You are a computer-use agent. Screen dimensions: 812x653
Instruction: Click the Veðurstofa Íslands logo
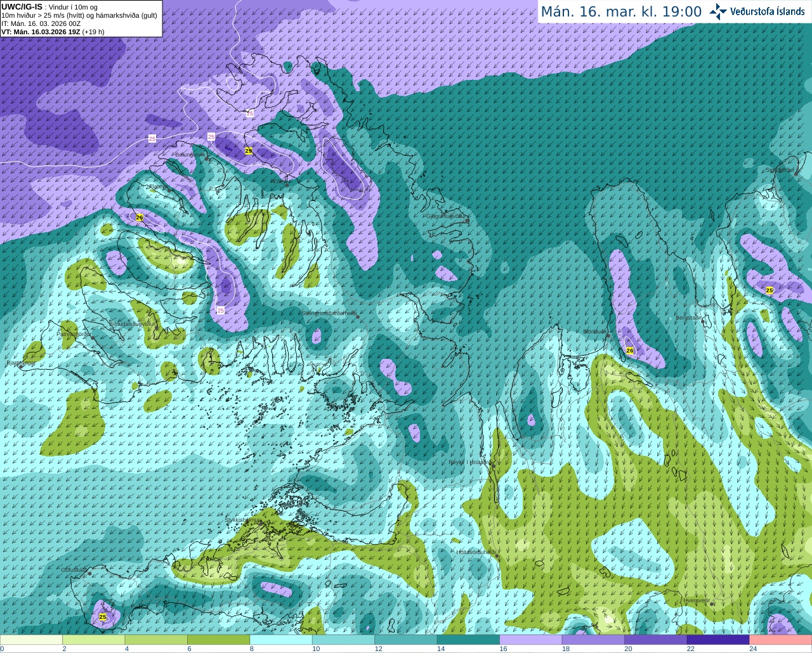757,11
